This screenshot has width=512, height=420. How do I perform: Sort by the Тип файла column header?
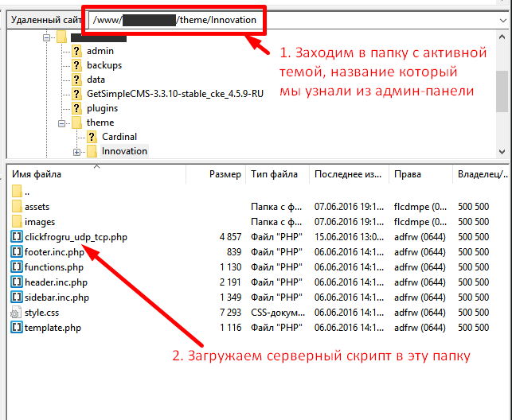click(x=276, y=173)
